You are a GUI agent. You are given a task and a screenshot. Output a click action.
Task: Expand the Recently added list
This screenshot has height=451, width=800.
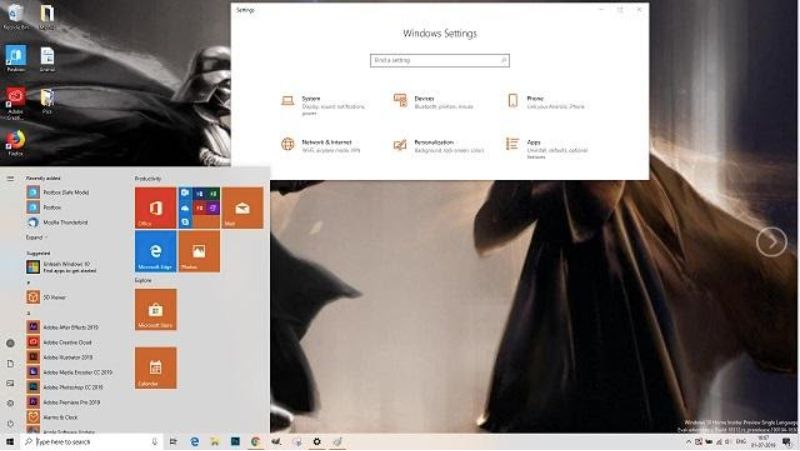37,237
